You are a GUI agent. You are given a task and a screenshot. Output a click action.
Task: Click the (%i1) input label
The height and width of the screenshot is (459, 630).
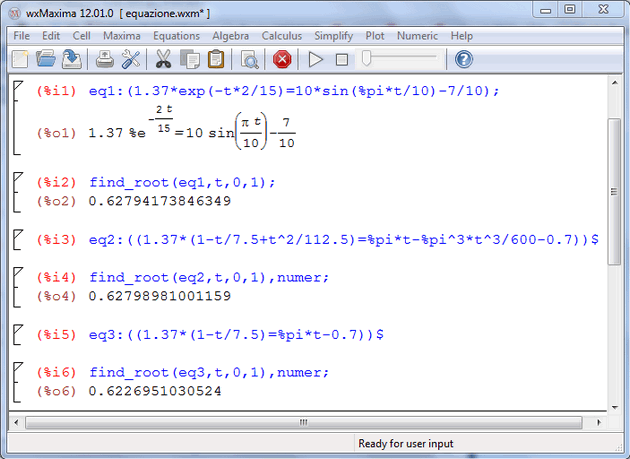click(56, 91)
